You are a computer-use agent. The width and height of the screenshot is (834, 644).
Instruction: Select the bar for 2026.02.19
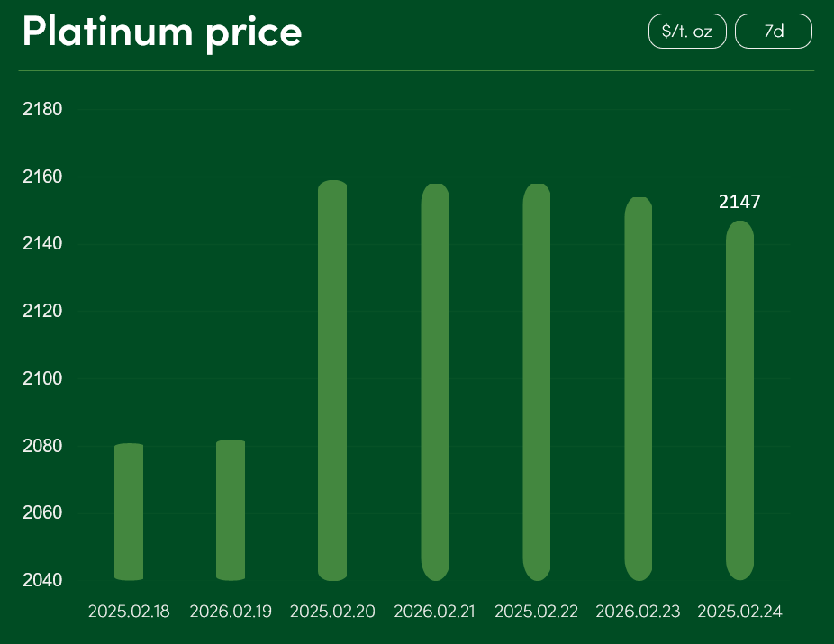point(231,510)
